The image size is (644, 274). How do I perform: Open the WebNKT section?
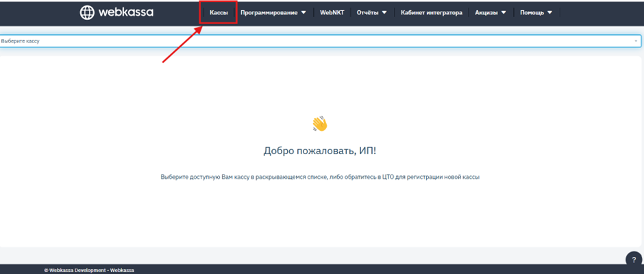pos(332,13)
